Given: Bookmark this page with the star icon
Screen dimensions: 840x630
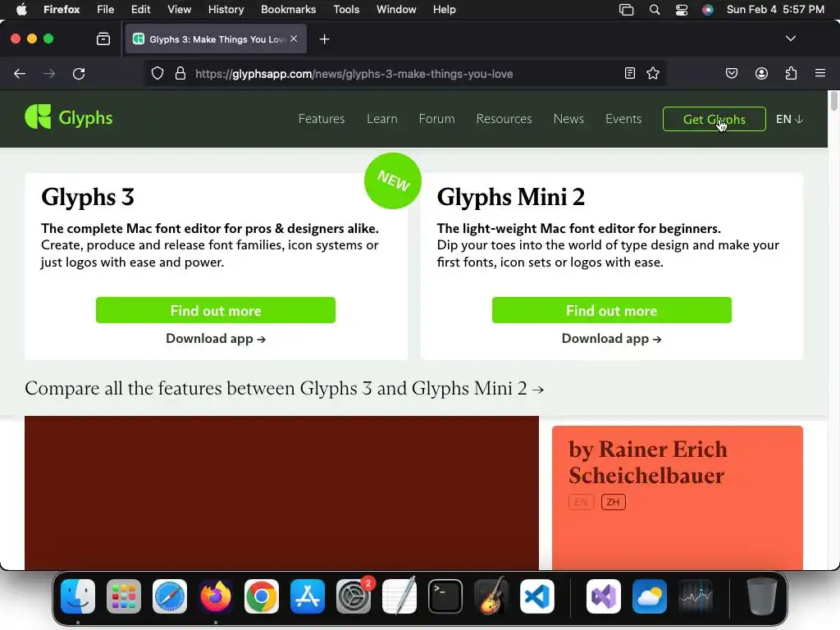Looking at the screenshot, I should (653, 73).
